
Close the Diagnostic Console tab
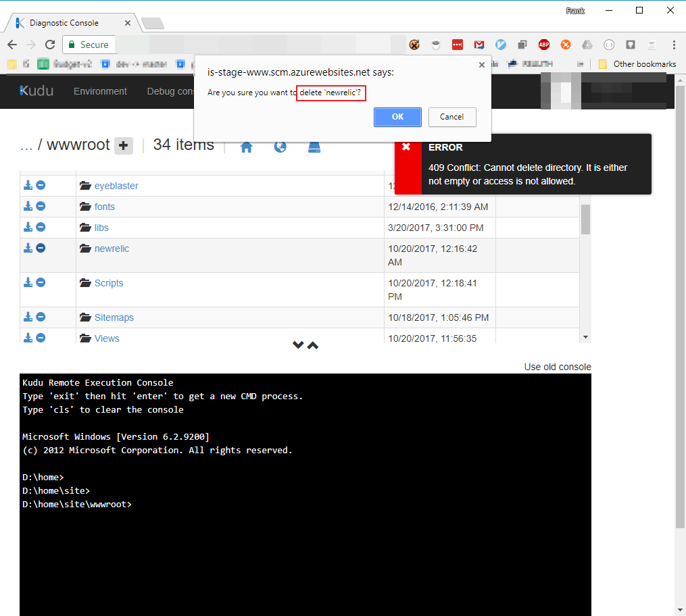point(128,23)
